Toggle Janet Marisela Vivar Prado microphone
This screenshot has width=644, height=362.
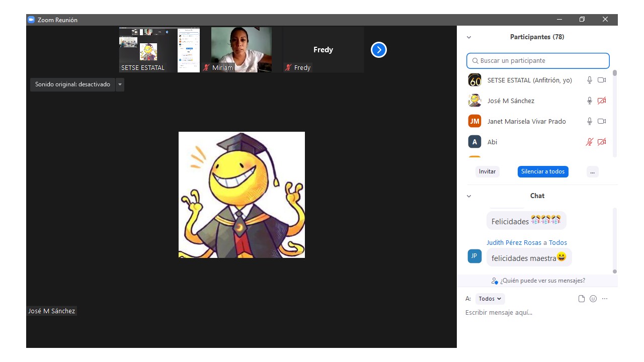(590, 121)
